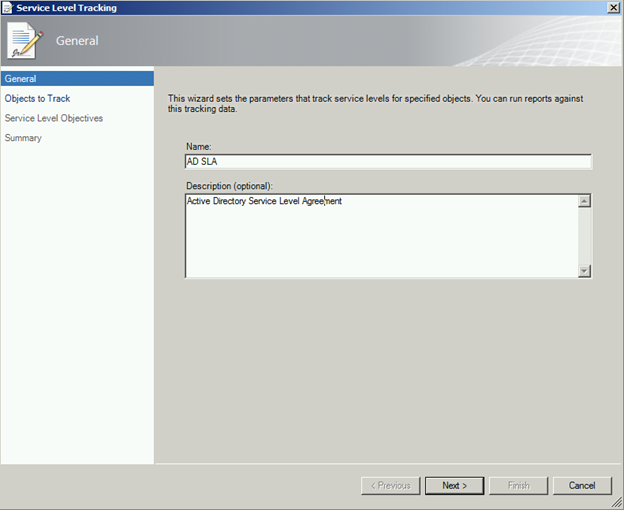The image size is (624, 510).
Task: Click the 'Name:' label
Action: 199,146
